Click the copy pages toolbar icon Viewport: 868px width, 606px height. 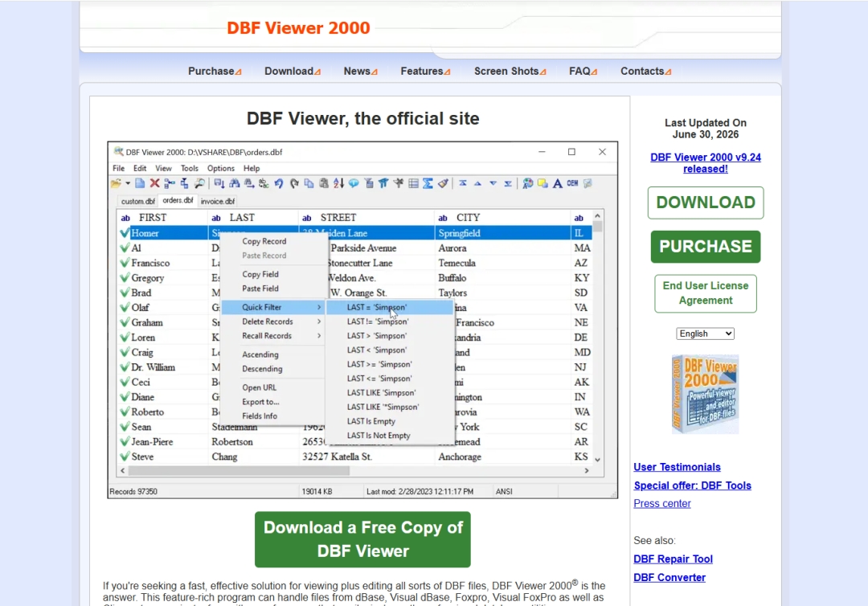[309, 183]
